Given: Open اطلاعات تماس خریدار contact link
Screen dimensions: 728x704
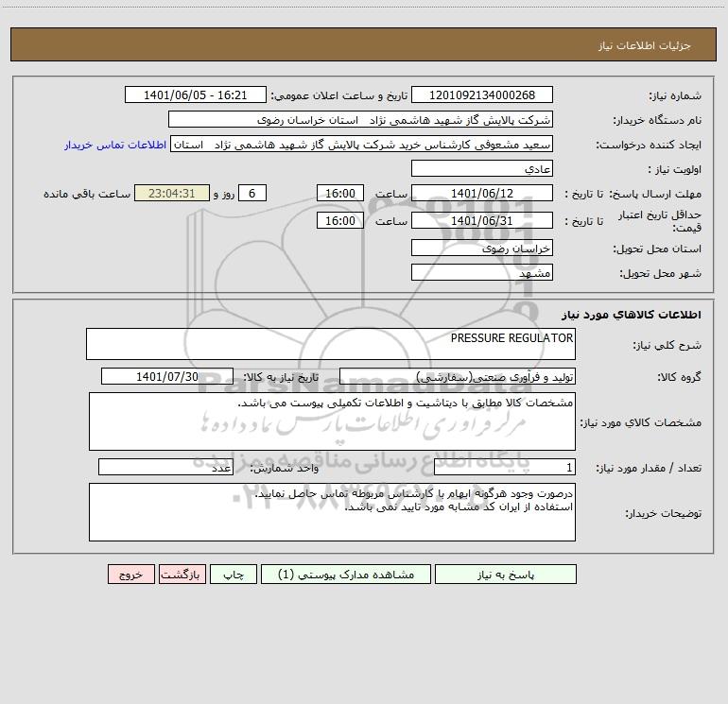Looking at the screenshot, I should coord(115,145).
